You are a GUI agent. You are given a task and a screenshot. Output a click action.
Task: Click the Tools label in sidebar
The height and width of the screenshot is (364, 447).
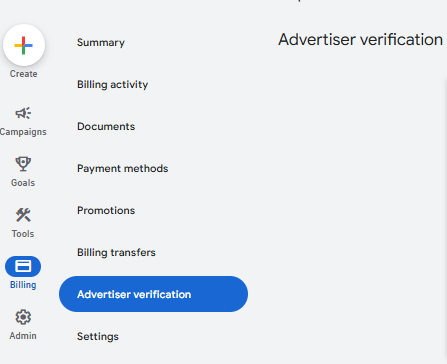point(23,234)
